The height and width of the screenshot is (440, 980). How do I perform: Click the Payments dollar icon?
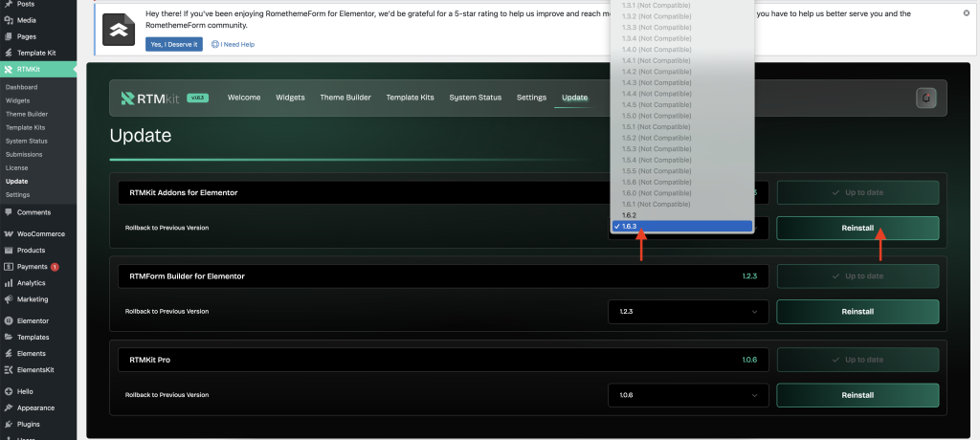tap(9, 267)
